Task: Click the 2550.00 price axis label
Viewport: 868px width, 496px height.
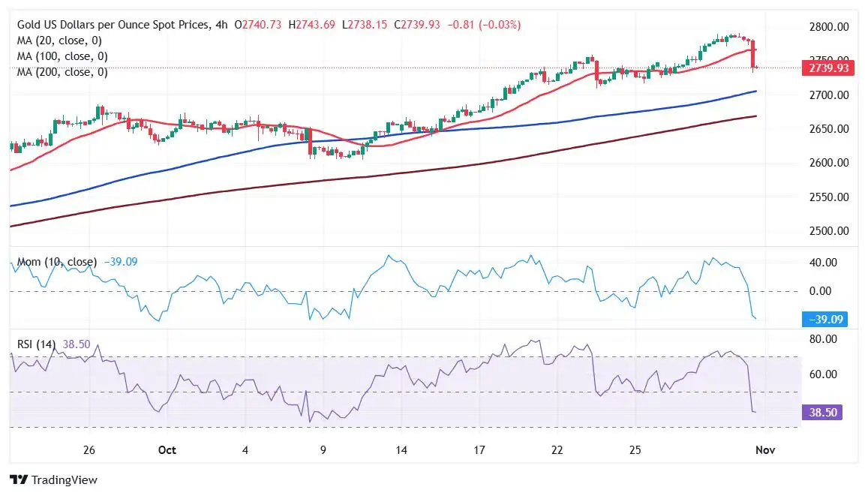Action: point(829,197)
